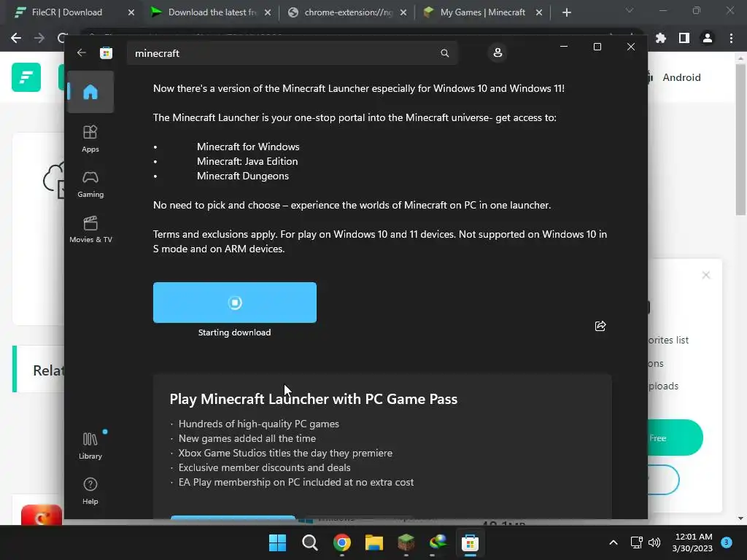Open Movies & TV in the sidebar
The image size is (747, 560).
pyautogui.click(x=90, y=230)
